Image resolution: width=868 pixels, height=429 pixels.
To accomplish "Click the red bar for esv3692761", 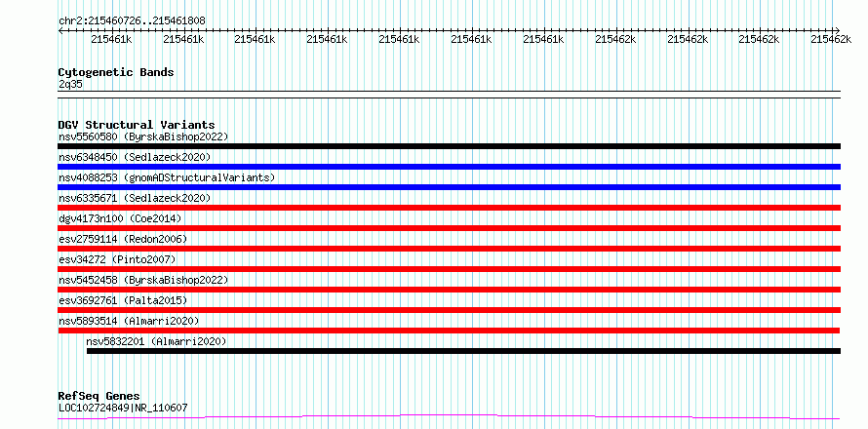I will point(450,310).
